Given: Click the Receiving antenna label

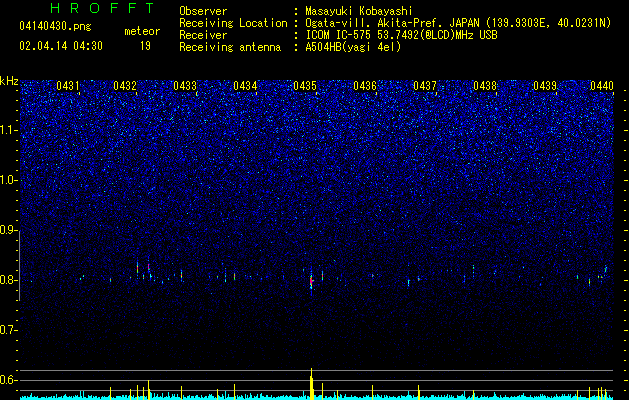Looking at the screenshot, I should (x=230, y=47).
